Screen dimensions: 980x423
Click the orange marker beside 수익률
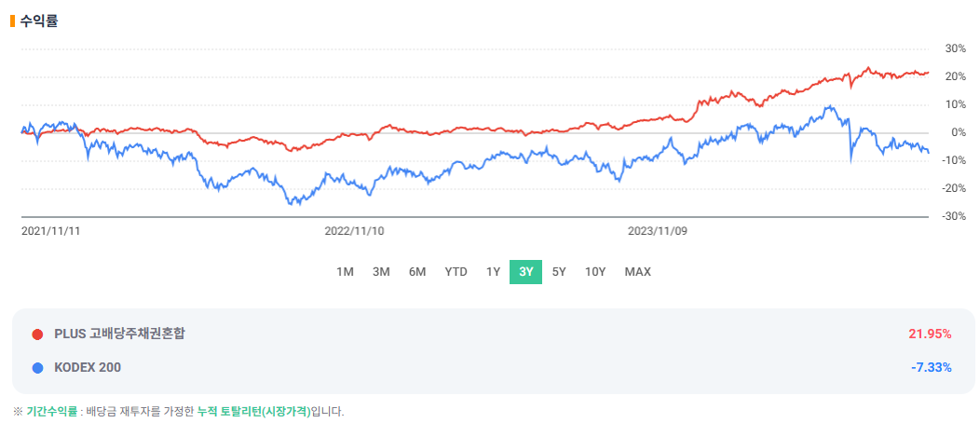12,21
